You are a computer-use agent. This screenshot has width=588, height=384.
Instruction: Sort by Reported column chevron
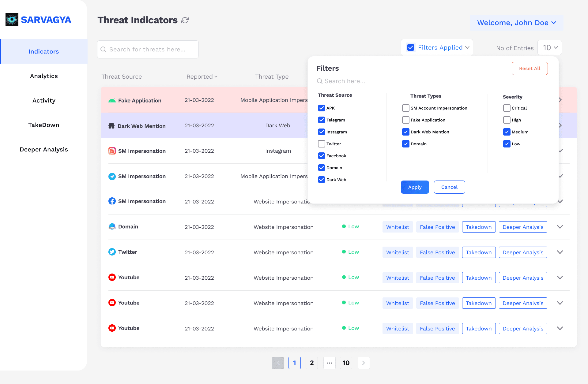pos(216,77)
